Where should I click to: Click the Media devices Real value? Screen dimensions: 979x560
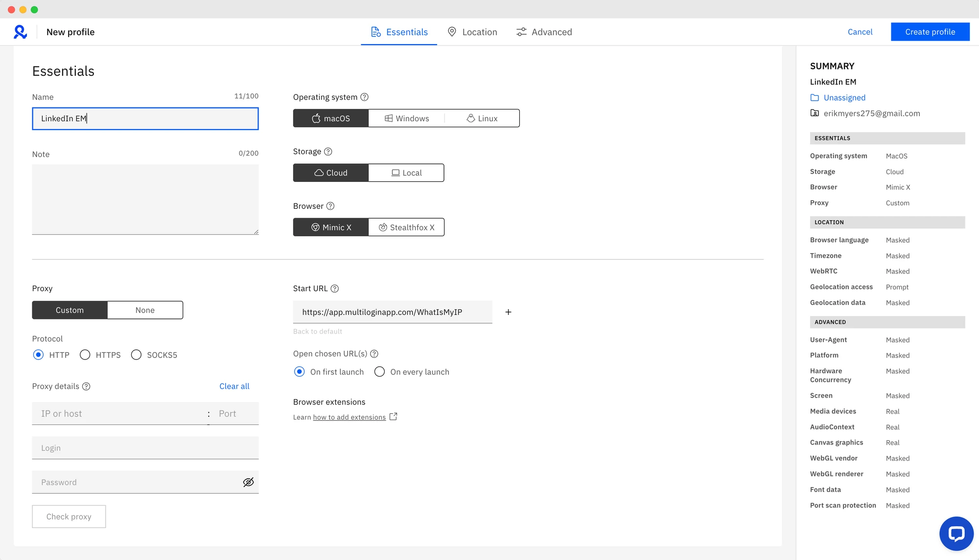pos(893,411)
